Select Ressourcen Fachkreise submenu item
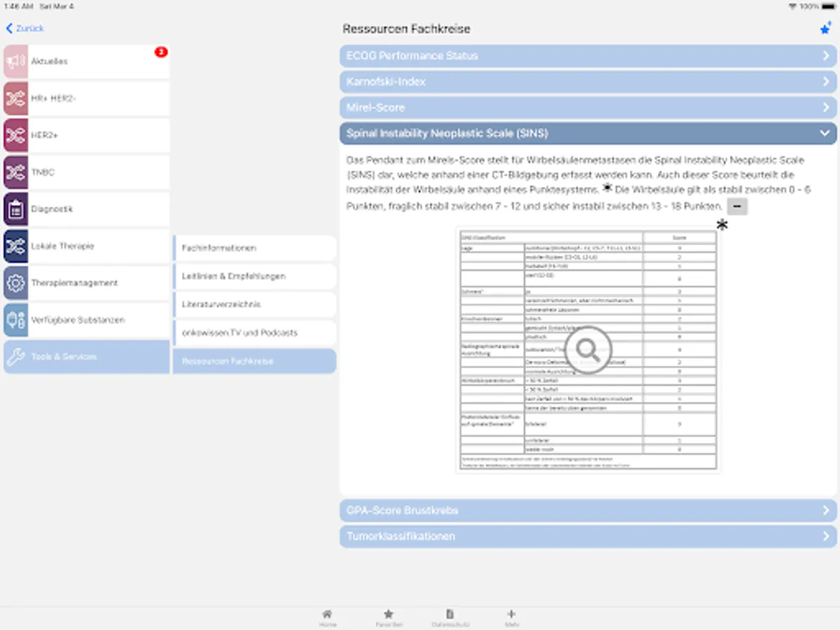840x630 pixels. (x=254, y=361)
